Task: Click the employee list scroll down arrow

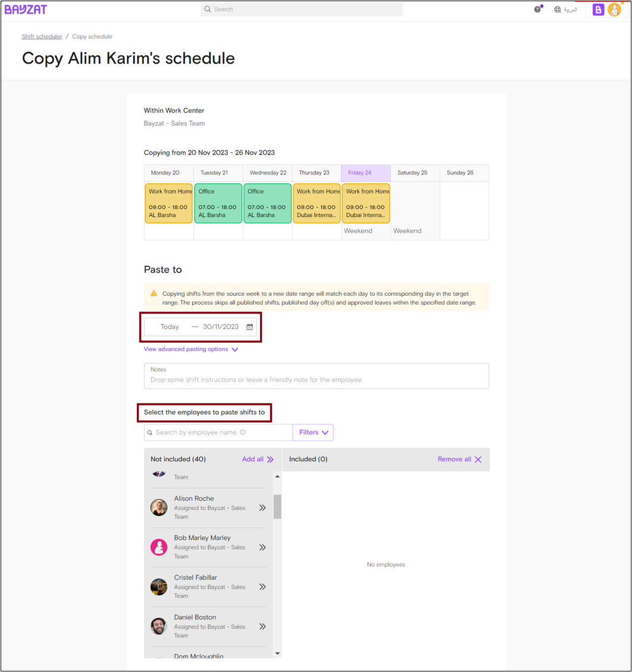Action: click(x=278, y=654)
